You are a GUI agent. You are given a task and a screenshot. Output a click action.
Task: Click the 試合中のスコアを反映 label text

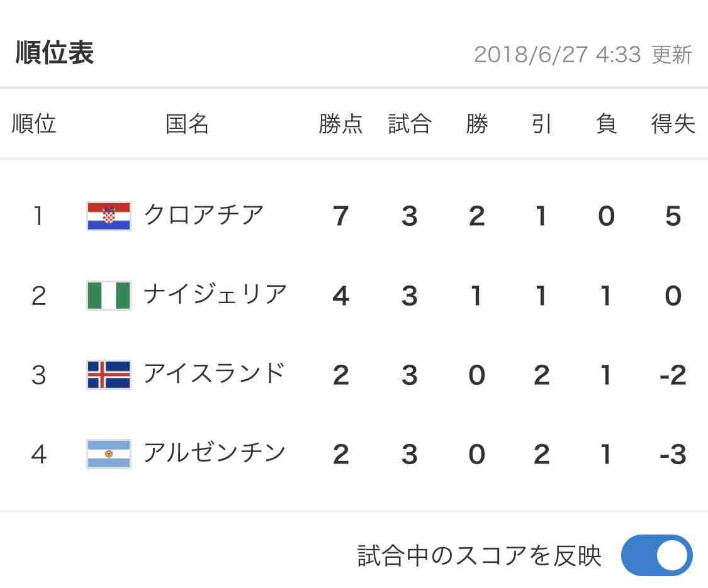[x=480, y=555]
